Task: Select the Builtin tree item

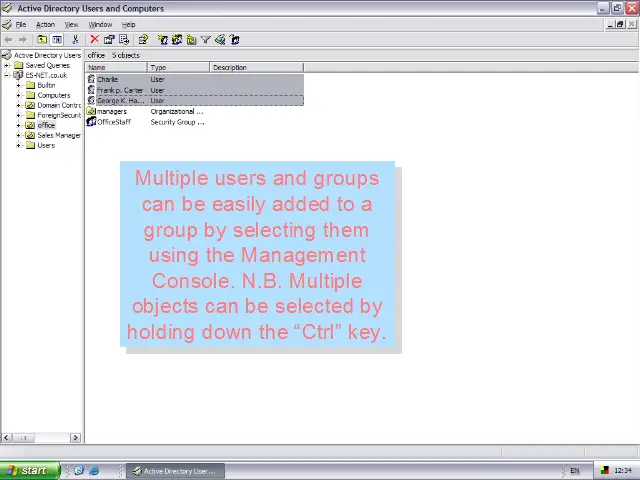Action: [x=46, y=85]
